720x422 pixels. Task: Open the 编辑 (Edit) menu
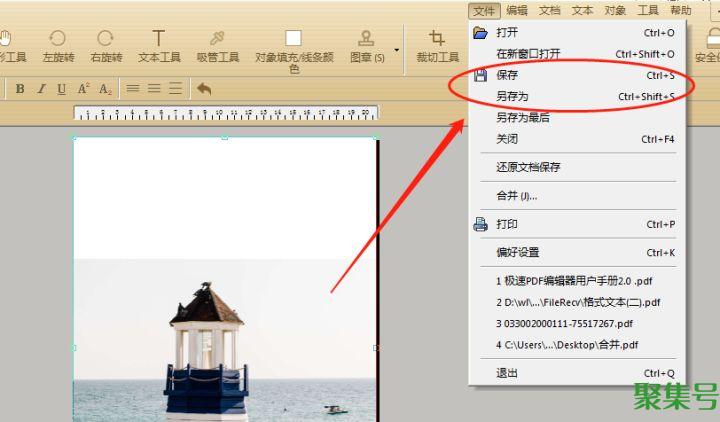tap(516, 10)
